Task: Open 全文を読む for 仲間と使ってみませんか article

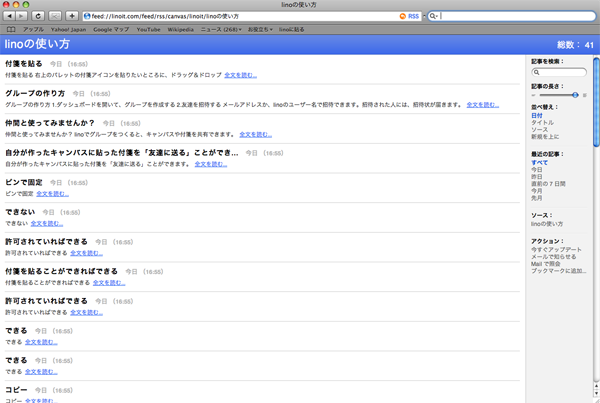Action: tap(256, 134)
